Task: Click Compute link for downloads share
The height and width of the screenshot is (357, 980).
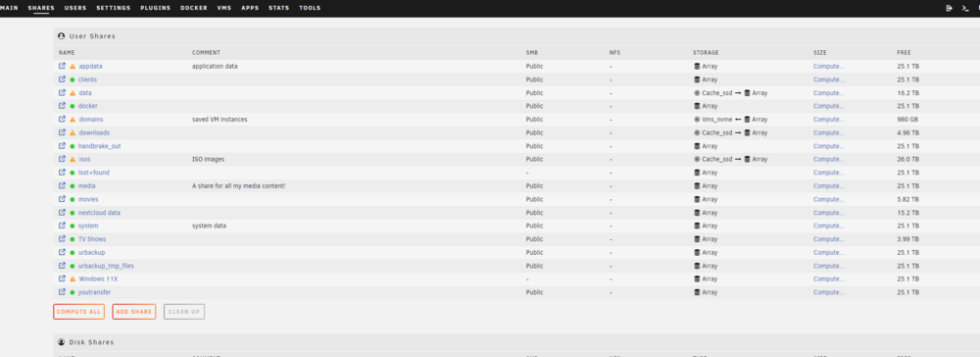Action: coord(829,132)
